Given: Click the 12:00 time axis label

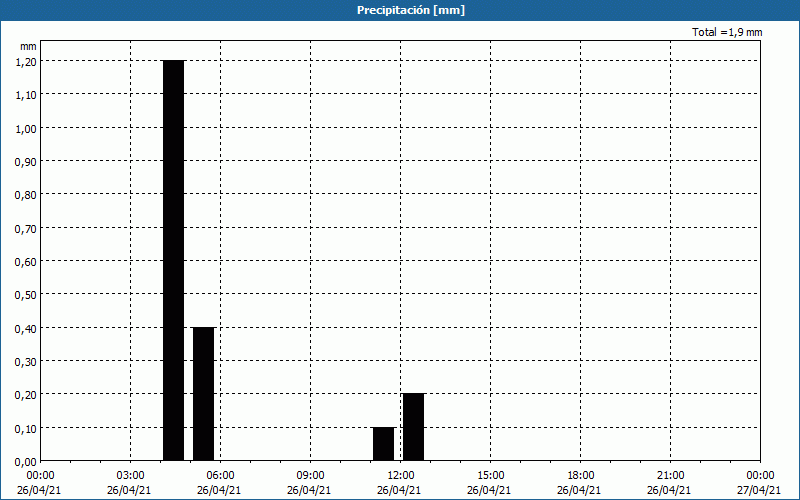Looking at the screenshot, I should click(401, 476).
